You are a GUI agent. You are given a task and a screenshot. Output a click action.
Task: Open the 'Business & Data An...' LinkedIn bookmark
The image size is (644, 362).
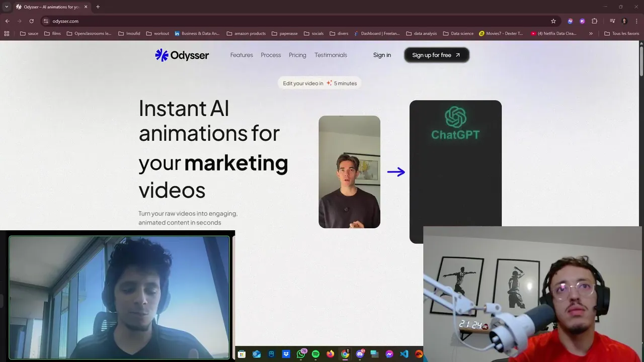[x=197, y=34]
